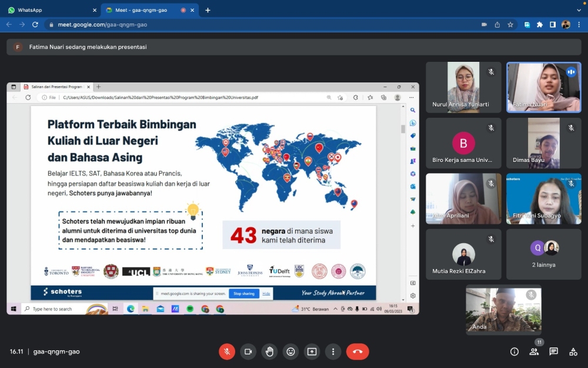This screenshot has height=368, width=588.
Task: Open Spotify from the shared taskbar
Action: click(190, 309)
